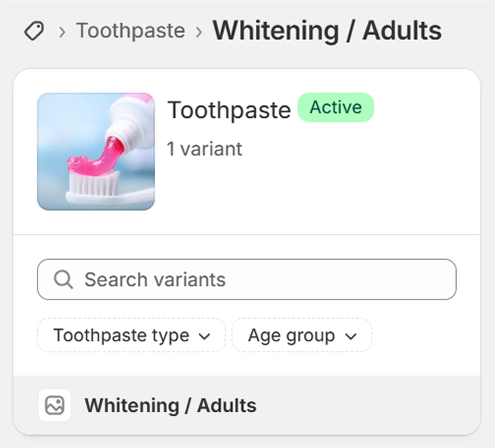Click the Age group filter label text
The height and width of the screenshot is (448, 495).
(x=291, y=335)
